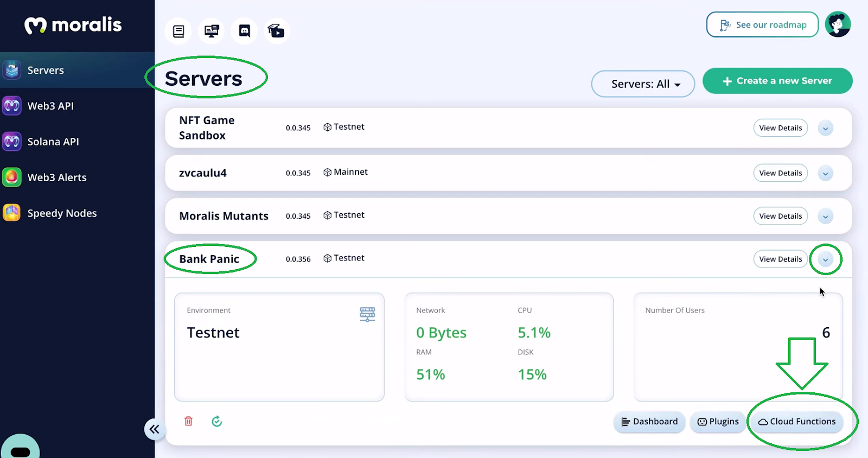Viewport: 868px width, 458px height.
Task: Open Web3 API section
Action: click(x=77, y=106)
